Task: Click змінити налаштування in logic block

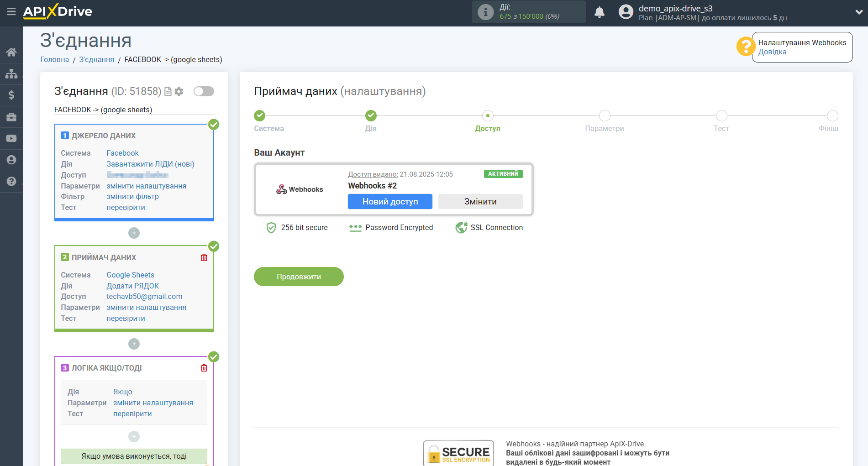Action: (x=153, y=403)
